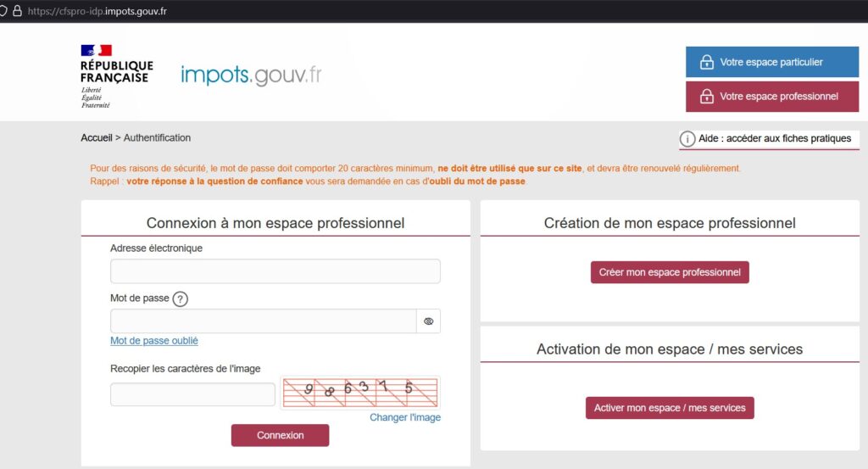Click the shield icon in the address bar
Image resolution: width=868 pixels, height=469 pixels.
pyautogui.click(x=3, y=11)
